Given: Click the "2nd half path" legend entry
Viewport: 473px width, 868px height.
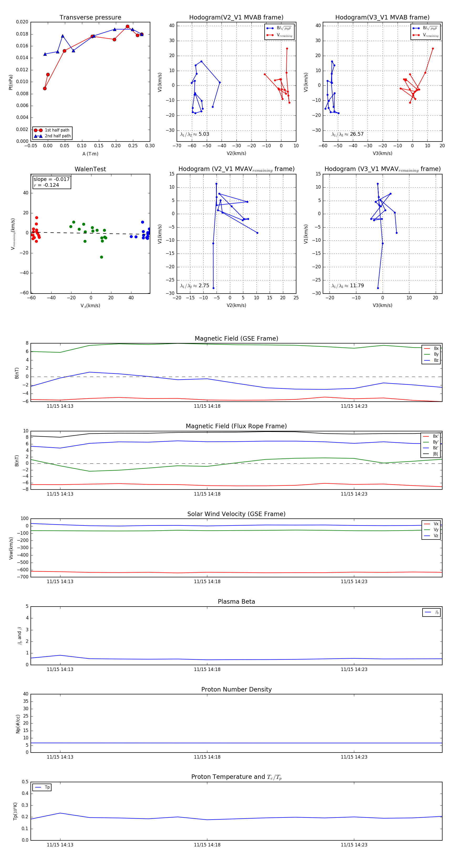Looking at the screenshot, I should pos(52,136).
